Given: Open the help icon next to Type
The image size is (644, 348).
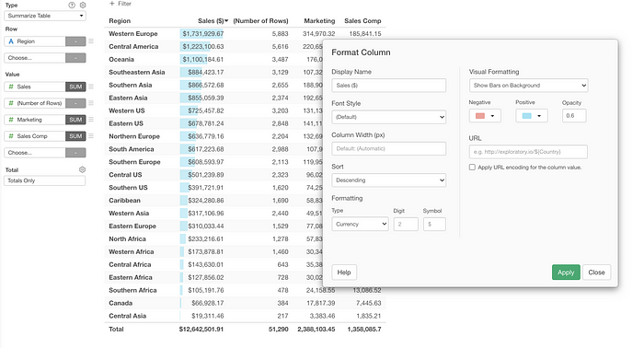Looking at the screenshot, I should 72,5.
